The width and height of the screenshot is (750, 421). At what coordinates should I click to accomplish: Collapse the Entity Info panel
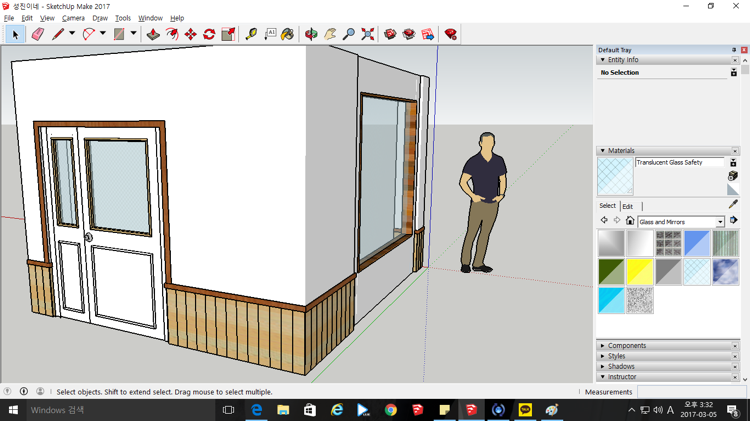[603, 60]
